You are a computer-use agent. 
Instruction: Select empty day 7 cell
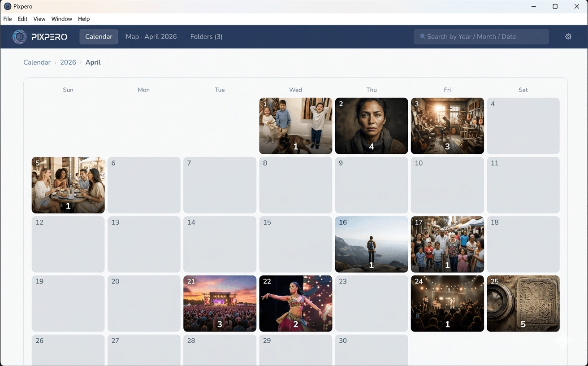(220, 185)
